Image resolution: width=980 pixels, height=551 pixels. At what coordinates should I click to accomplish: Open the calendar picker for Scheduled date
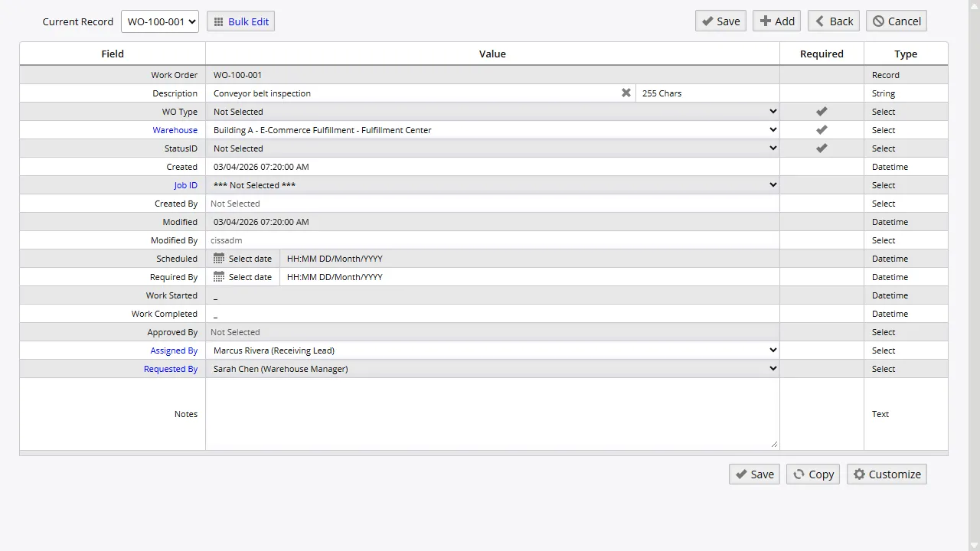[219, 259]
